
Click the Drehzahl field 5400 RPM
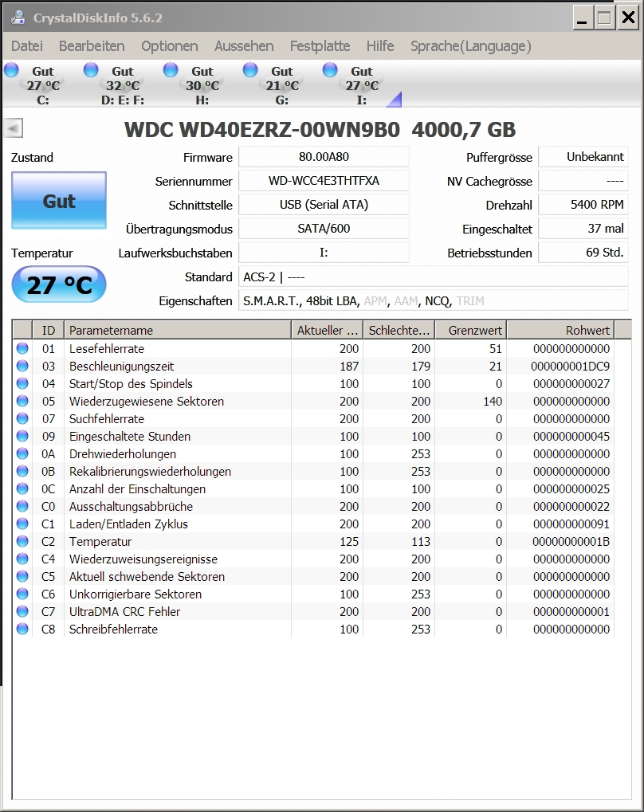pyautogui.click(x=583, y=205)
